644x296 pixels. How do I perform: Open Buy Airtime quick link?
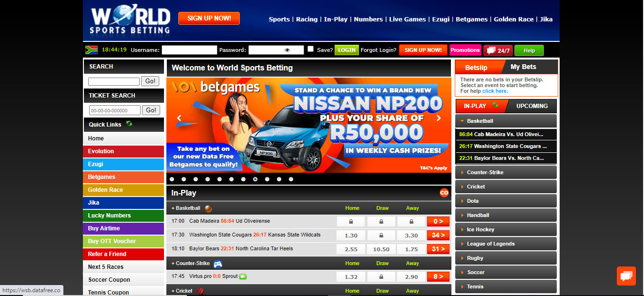(x=124, y=228)
